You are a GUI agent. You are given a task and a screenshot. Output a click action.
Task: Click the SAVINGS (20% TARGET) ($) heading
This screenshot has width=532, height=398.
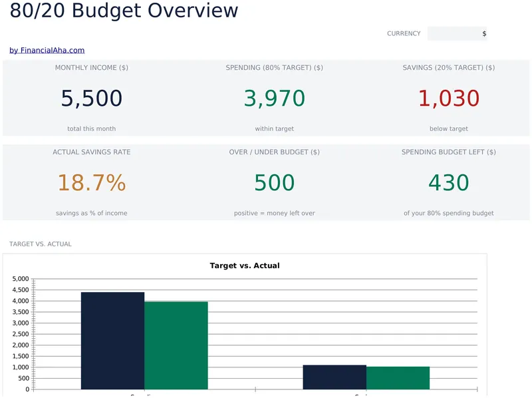point(448,68)
